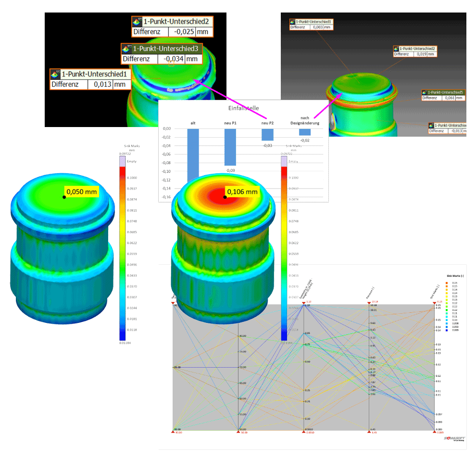Click top red triangle on Sink Marks axis
Screen dimensions: 476x461
(434, 302)
